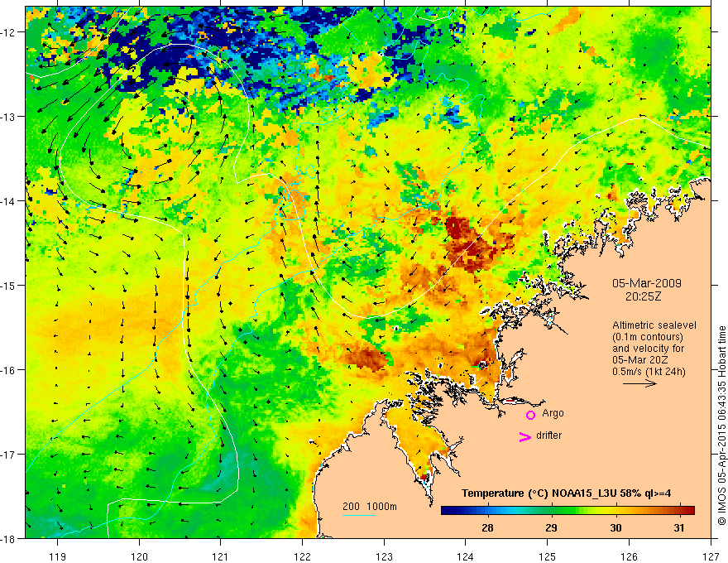Click the dark blue end of color bar
This screenshot has width=728, height=563.
(448, 510)
